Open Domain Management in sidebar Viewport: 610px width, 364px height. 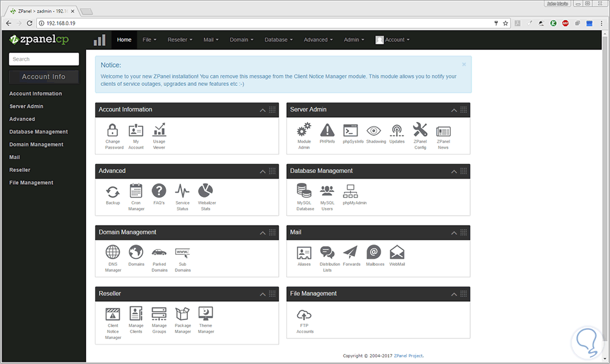coord(36,145)
